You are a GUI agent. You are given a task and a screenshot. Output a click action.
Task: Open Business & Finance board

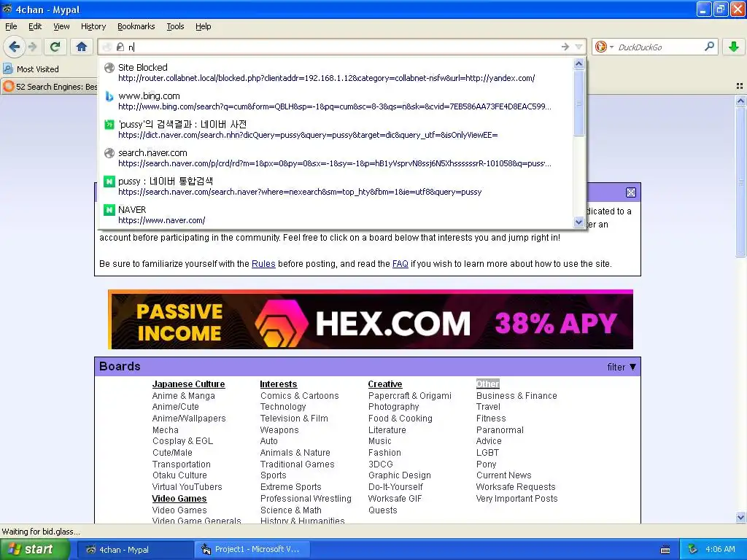516,396
